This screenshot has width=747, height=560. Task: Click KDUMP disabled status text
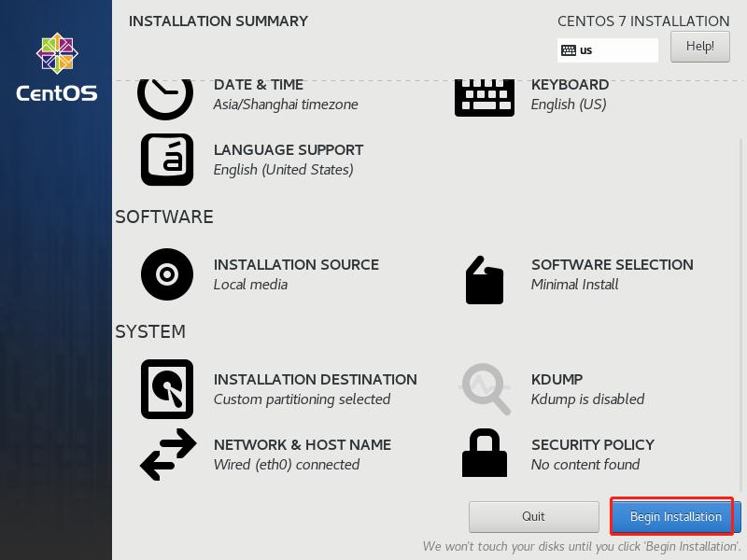click(587, 399)
